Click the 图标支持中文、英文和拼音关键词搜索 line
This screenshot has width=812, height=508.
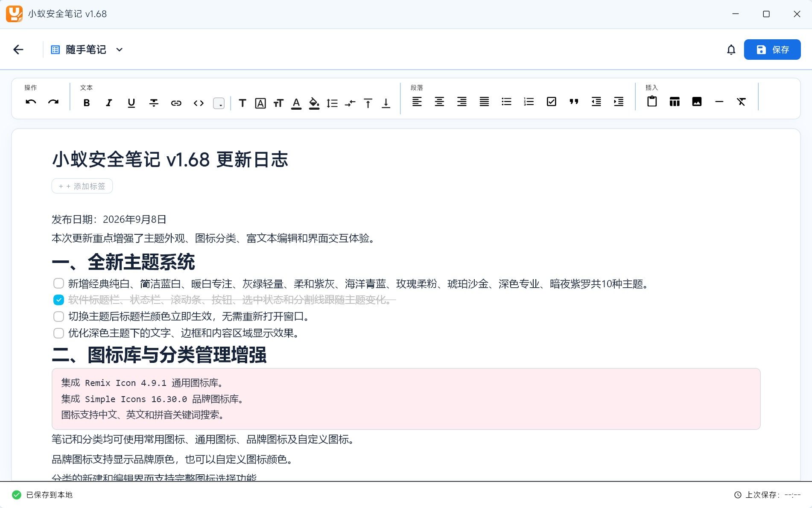143,415
